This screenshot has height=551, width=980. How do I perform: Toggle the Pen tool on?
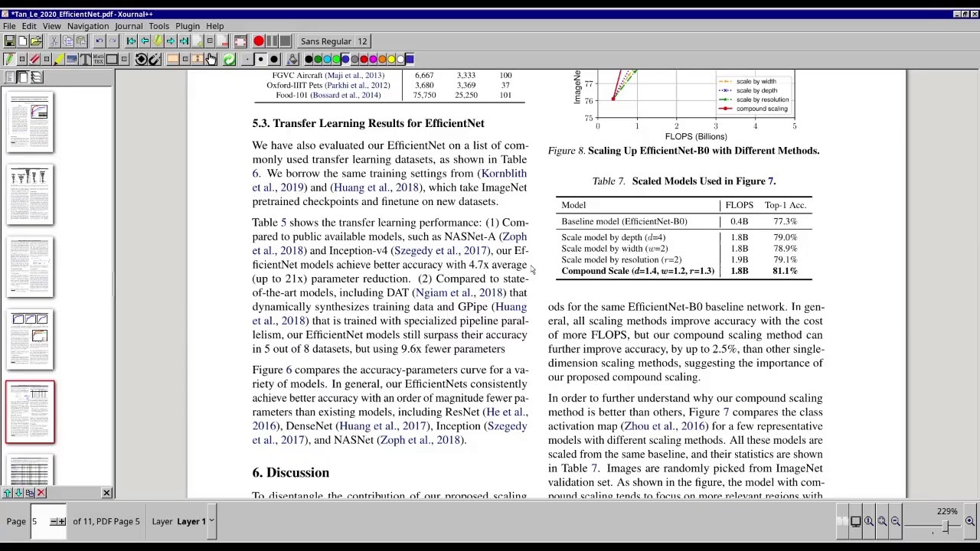tap(9, 59)
